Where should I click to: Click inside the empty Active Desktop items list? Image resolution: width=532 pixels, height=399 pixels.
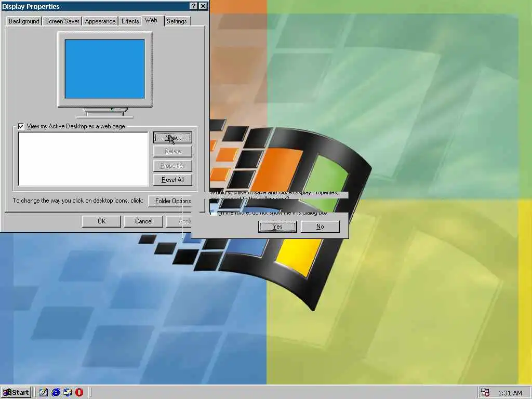[x=83, y=159]
